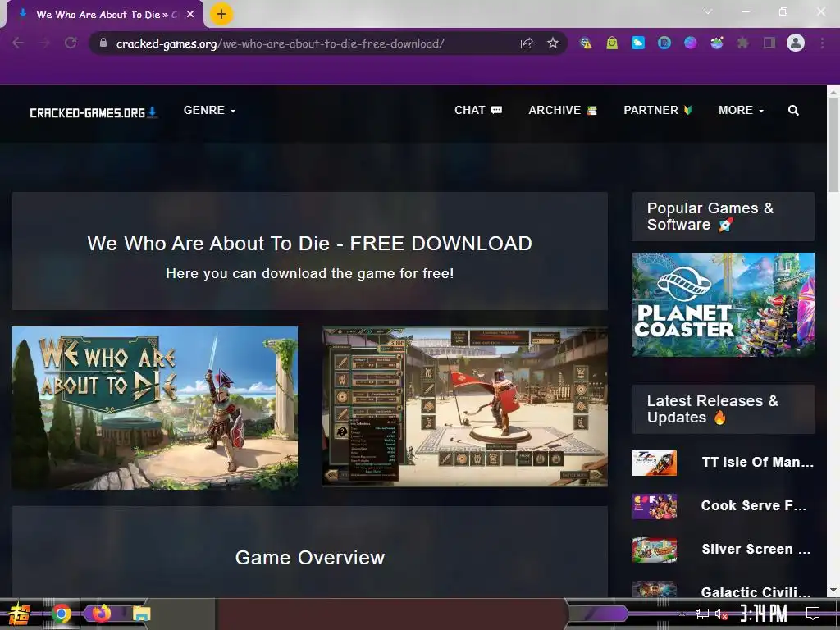
Task: Expand the GENRE dropdown menu
Action: tap(209, 111)
